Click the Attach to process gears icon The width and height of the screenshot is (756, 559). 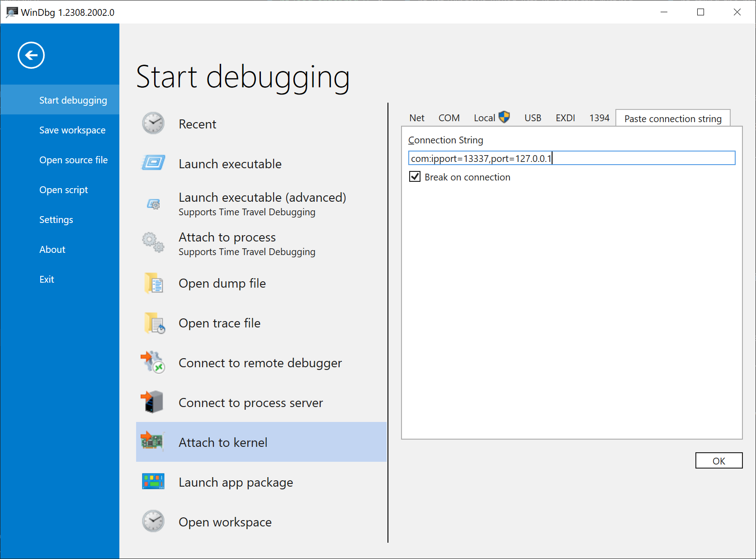pyautogui.click(x=153, y=242)
